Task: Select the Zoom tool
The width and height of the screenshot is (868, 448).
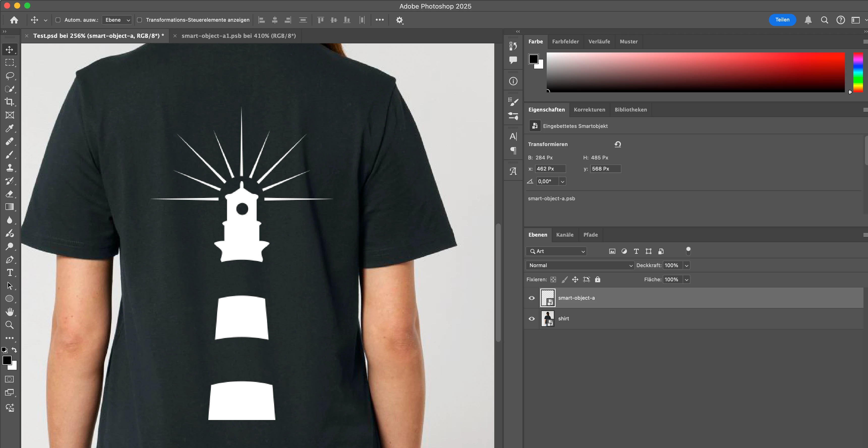Action: click(x=9, y=325)
